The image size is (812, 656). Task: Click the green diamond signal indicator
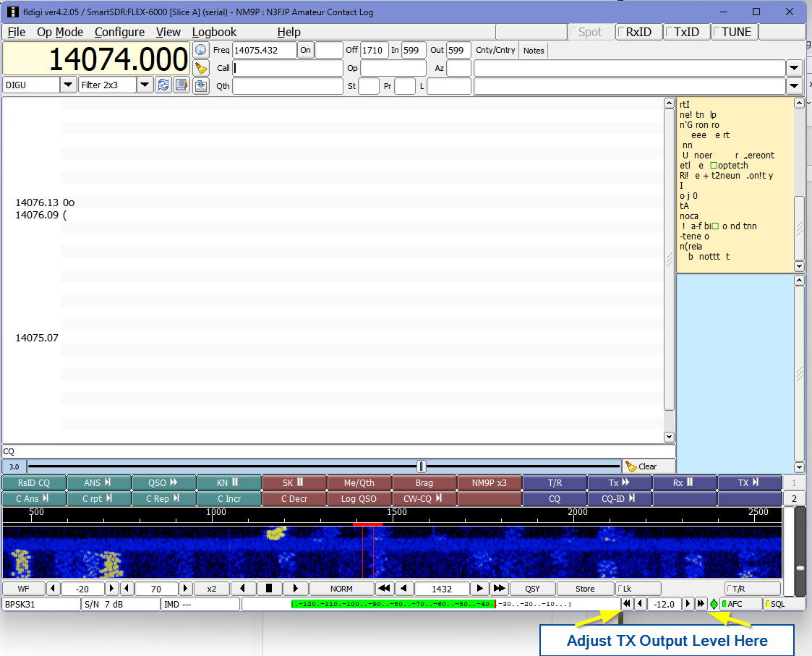click(x=714, y=604)
